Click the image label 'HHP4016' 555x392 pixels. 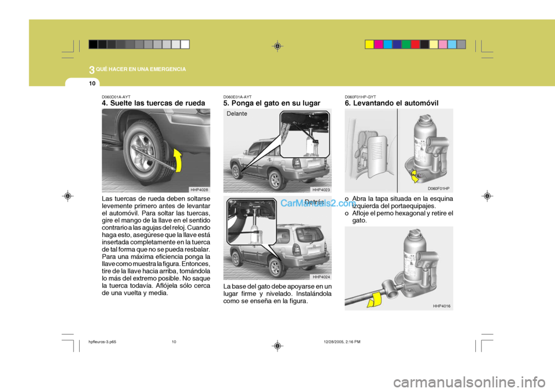[x=442, y=306]
